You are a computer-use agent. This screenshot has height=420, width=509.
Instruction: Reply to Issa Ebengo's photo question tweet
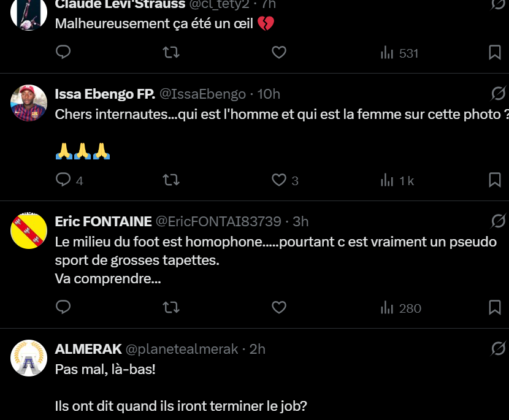64,180
